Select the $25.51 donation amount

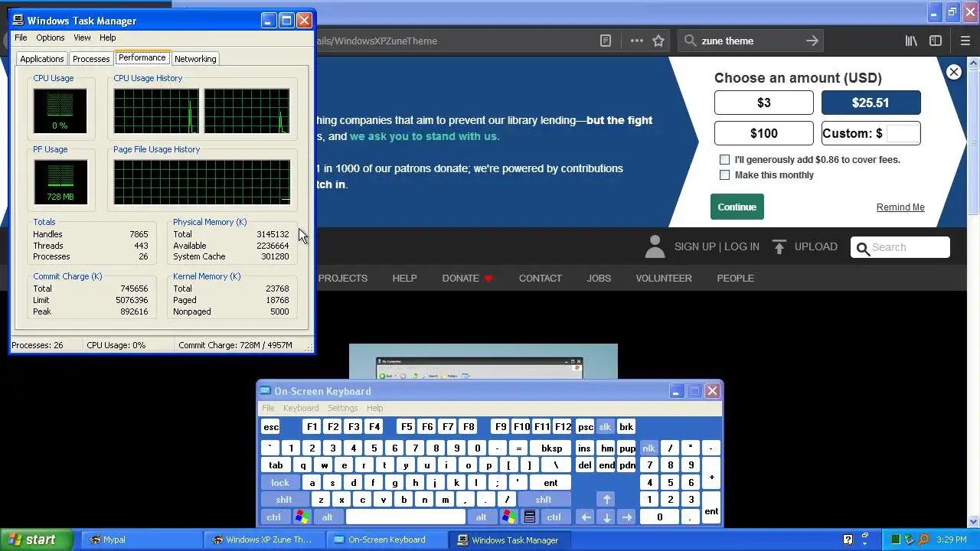[x=871, y=103]
